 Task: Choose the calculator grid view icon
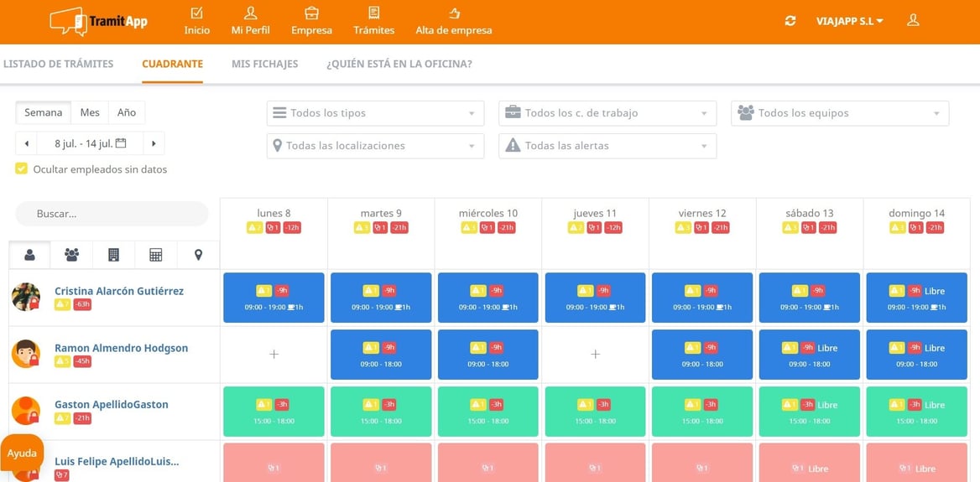pyautogui.click(x=155, y=255)
